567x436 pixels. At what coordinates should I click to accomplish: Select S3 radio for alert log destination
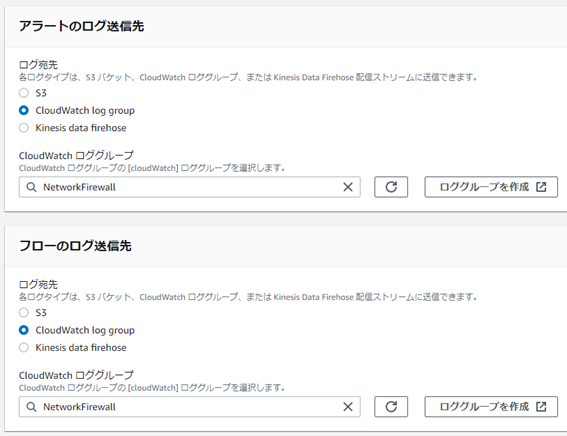tap(24, 93)
